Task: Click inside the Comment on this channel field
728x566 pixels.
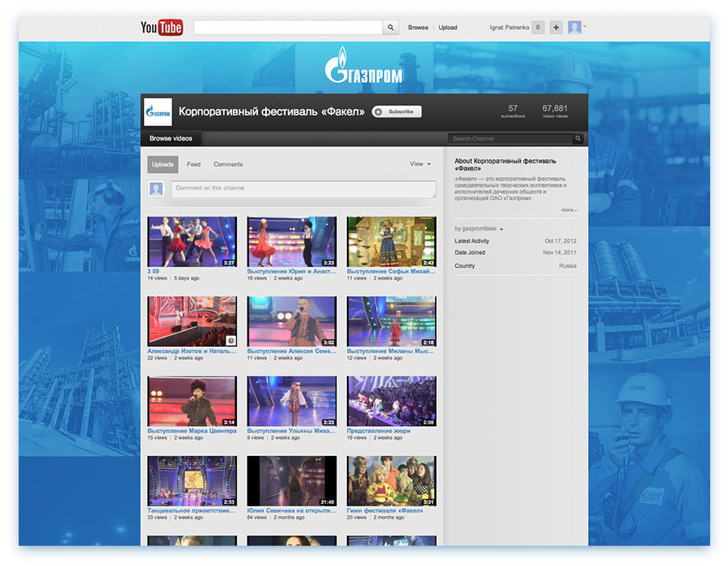Action: click(299, 189)
